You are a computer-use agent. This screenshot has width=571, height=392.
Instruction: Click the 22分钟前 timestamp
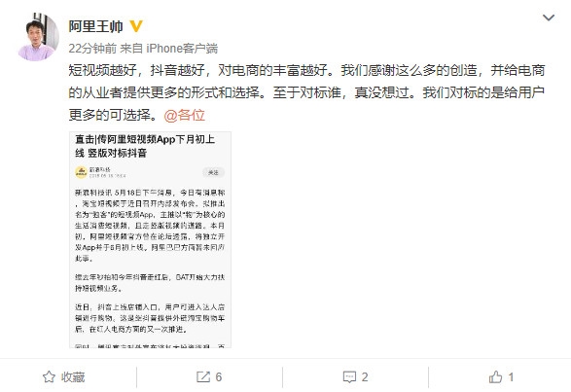pyautogui.click(x=92, y=49)
